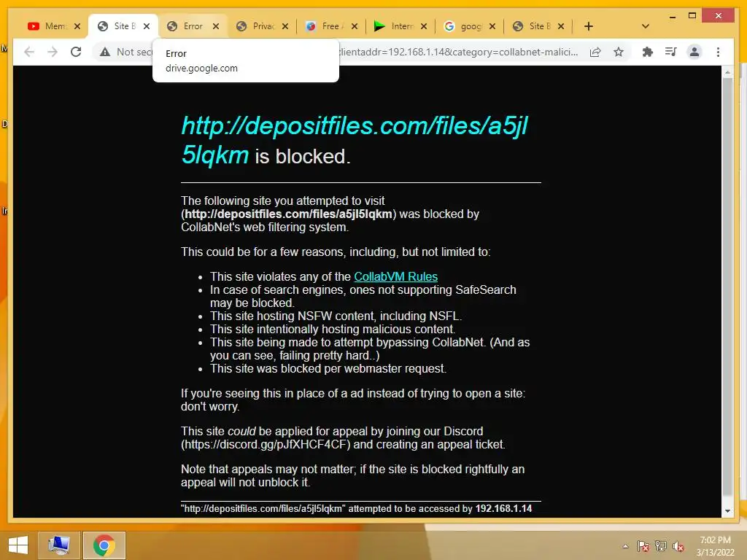Open the CollabVM Rules link
Viewport: 747px width, 560px height.
(395, 276)
